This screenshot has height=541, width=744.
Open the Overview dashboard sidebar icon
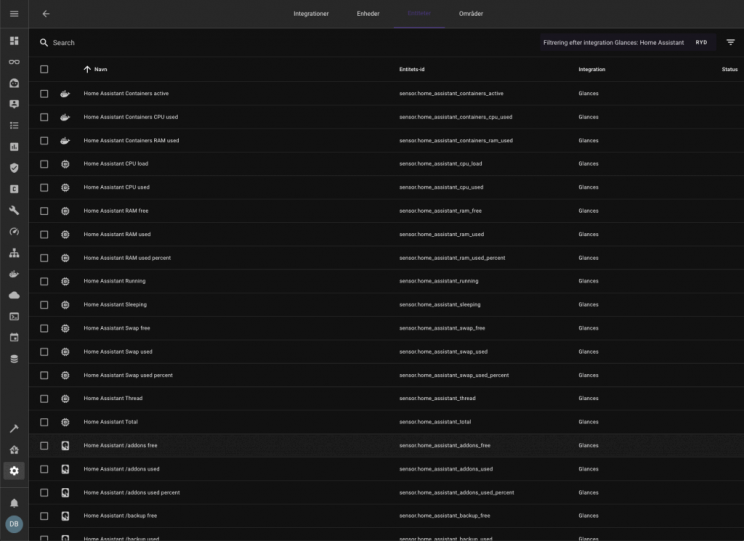point(14,41)
